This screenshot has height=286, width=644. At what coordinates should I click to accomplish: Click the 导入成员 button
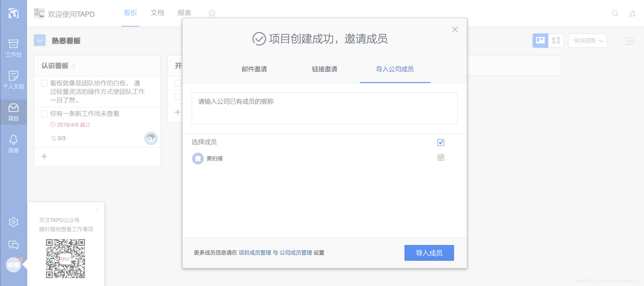pos(429,253)
